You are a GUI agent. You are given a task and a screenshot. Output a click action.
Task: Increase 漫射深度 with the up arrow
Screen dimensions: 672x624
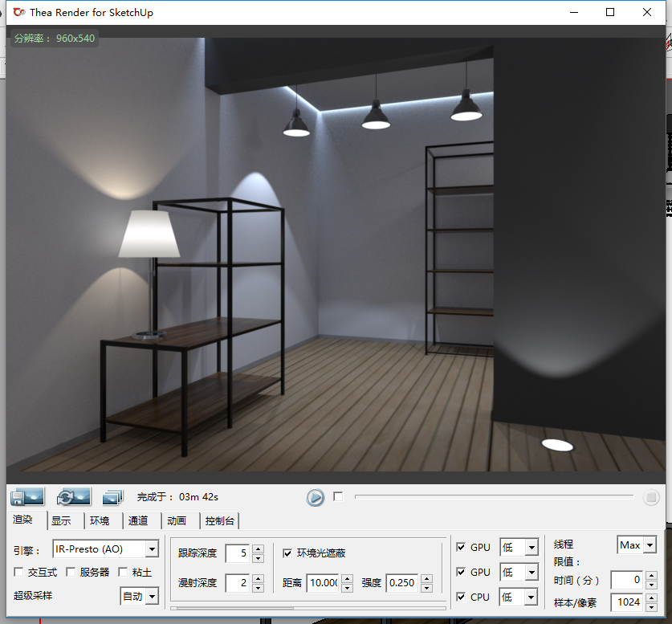[258, 578]
